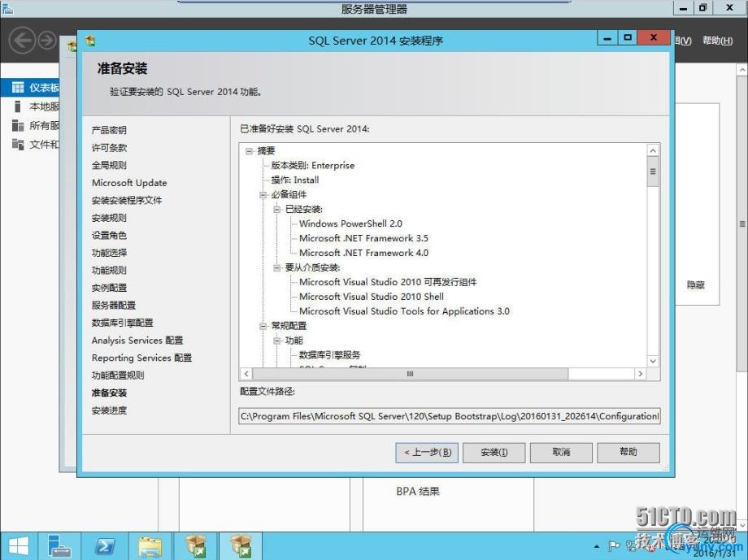
Task: Collapse the 功能 node
Action: click(276, 341)
